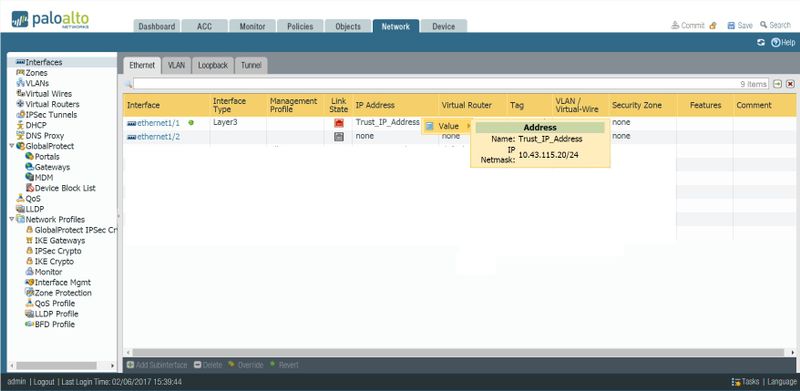The image size is (800, 391).
Task: Select the Device tab
Action: point(443,27)
